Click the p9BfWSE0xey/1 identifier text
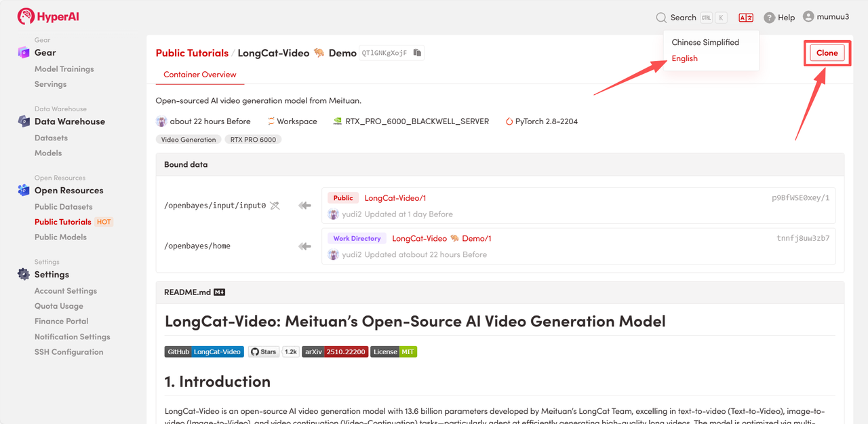The image size is (868, 424). click(x=800, y=198)
